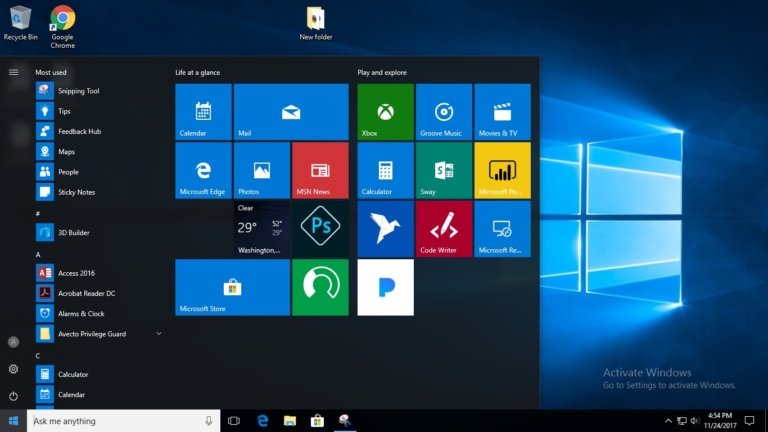Click the A section letter header
The width and height of the screenshot is (768, 432).
[x=38, y=254]
